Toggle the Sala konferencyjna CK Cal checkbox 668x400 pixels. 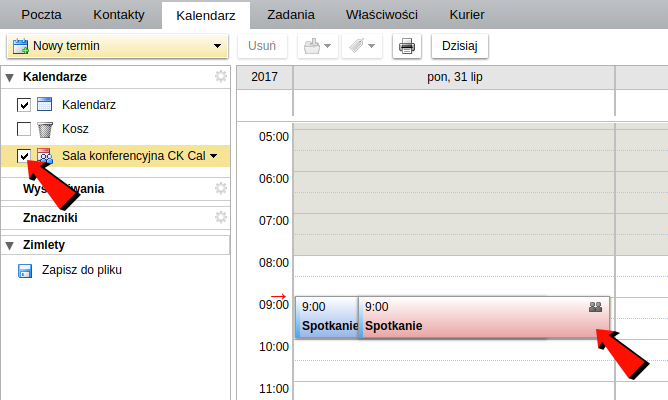point(24,155)
